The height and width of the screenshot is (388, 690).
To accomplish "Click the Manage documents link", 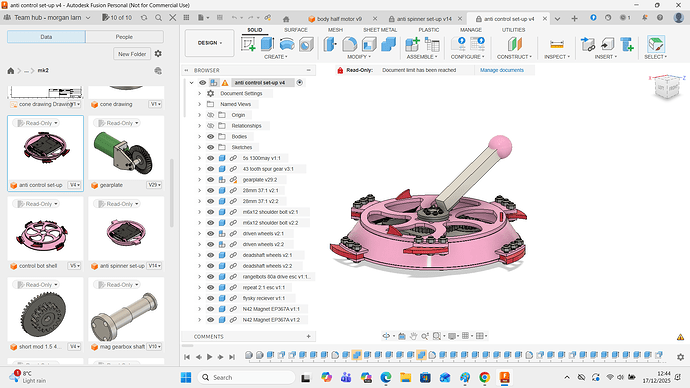I will [502, 70].
